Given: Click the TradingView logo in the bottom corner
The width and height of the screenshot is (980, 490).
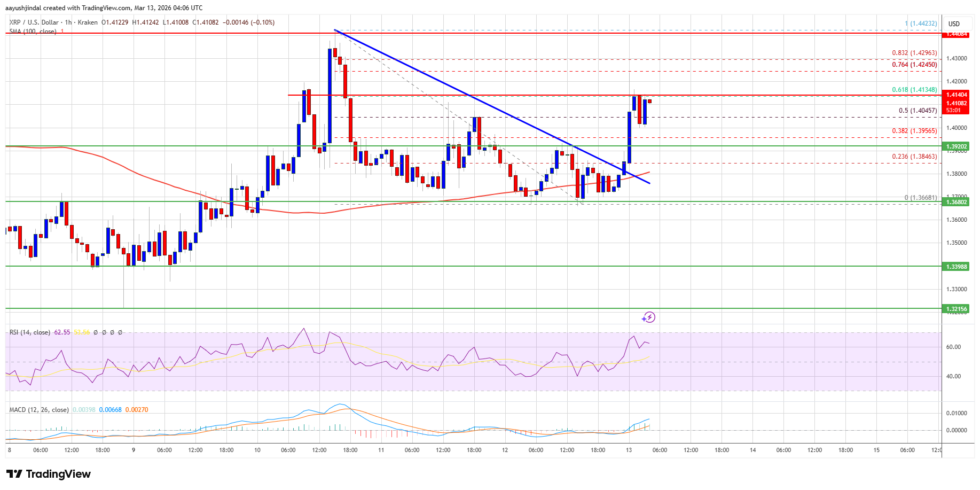Looking at the screenshot, I should point(48,474).
